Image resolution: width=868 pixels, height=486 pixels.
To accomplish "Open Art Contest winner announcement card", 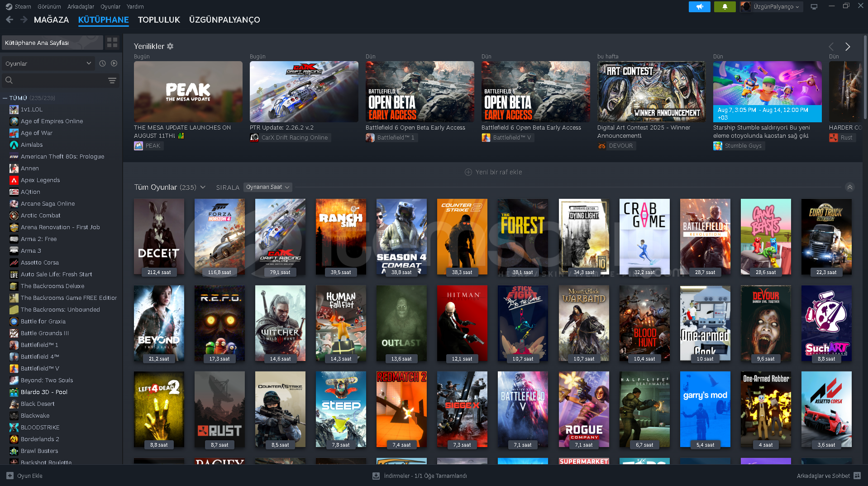I will click(x=651, y=91).
